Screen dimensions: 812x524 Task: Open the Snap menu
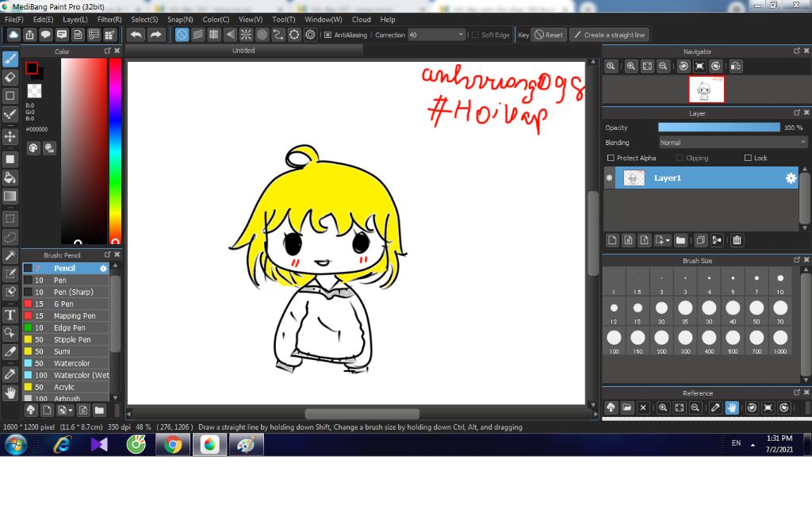[x=180, y=19]
